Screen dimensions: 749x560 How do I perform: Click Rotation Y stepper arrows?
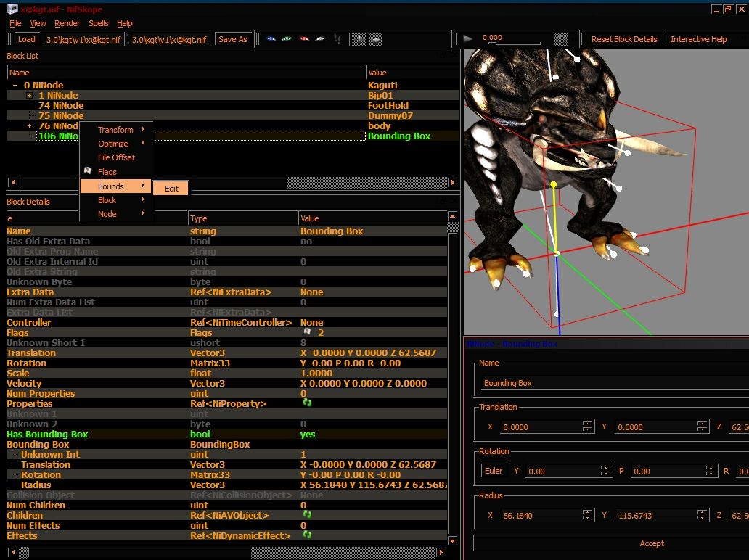[x=606, y=471]
